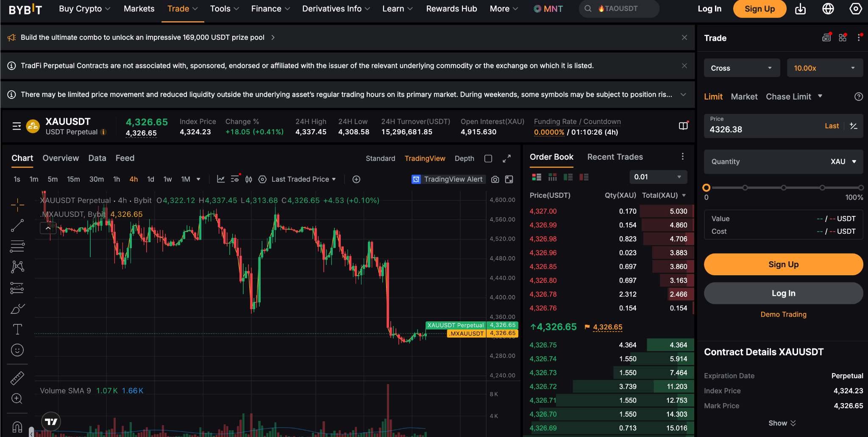Select the 1d timeframe
The image size is (868, 437).
(x=150, y=179)
